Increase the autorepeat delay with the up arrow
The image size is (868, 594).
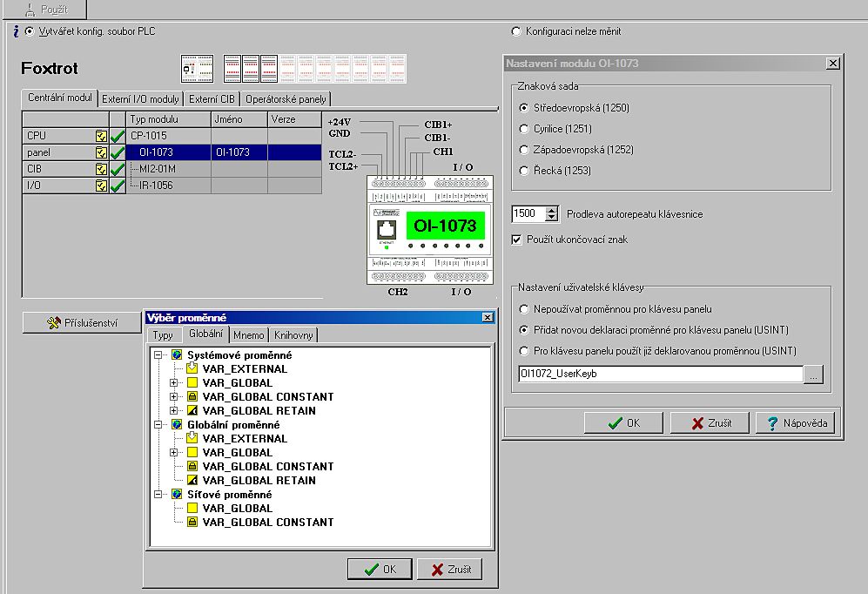pyautogui.click(x=551, y=210)
